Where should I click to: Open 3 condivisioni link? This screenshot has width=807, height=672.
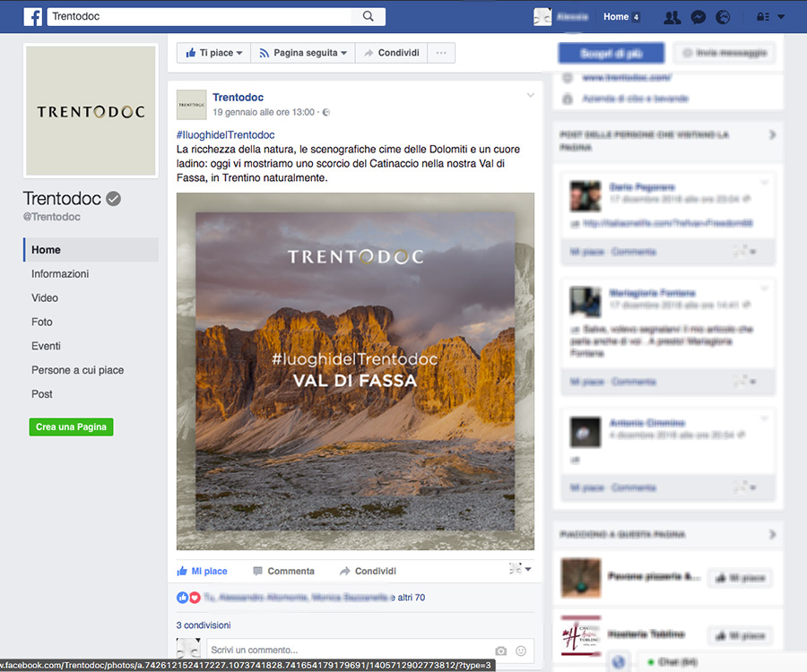point(204,625)
